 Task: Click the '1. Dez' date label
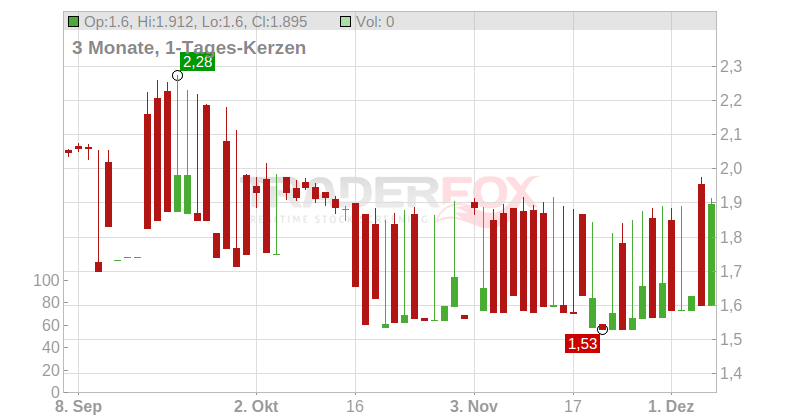pos(671,406)
